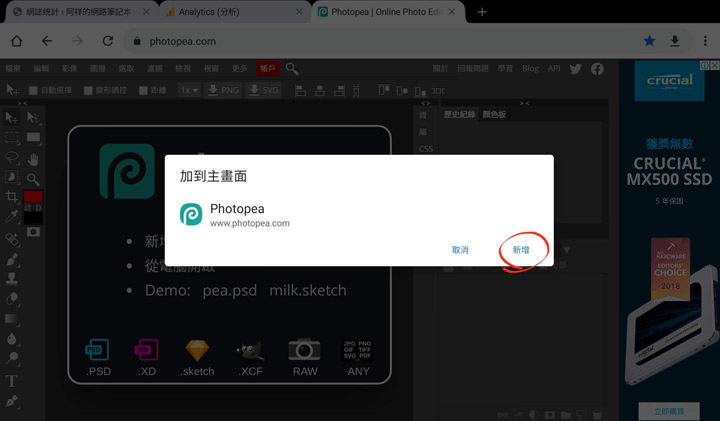Screen dimensions: 720x421
Task: Select the Rectangular Marquee tool
Action: pos(11,138)
